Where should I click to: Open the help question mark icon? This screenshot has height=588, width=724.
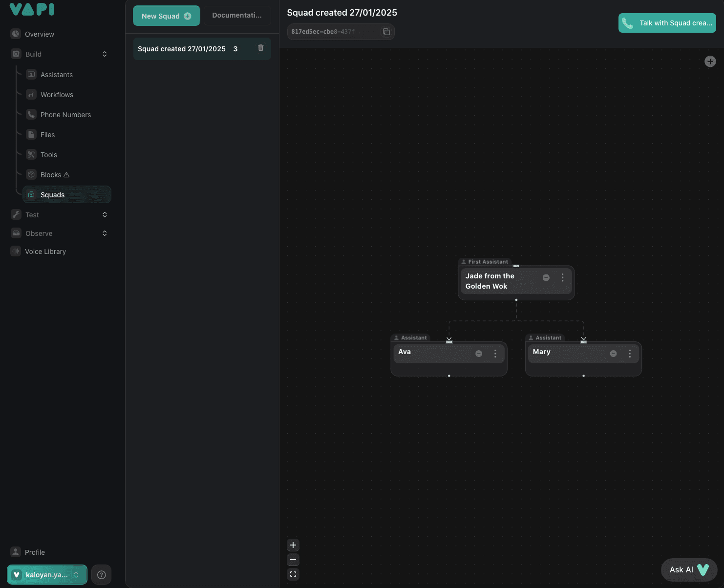click(102, 575)
